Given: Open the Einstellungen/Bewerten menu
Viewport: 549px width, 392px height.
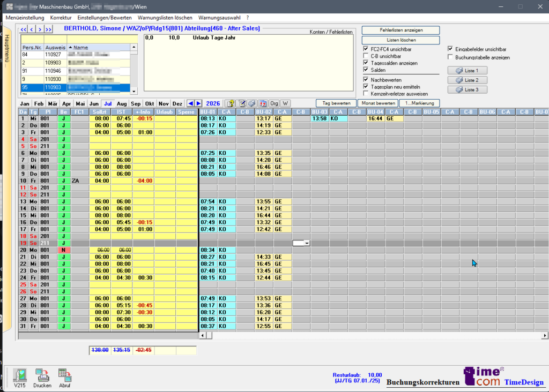Looking at the screenshot, I should [x=105, y=18].
